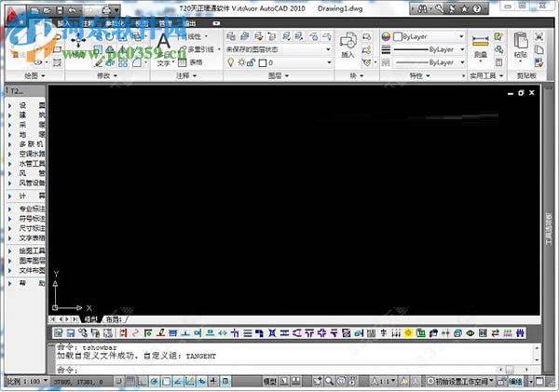The width and height of the screenshot is (559, 392).
Task: Click the key icon in title bar
Action: pos(439,8)
